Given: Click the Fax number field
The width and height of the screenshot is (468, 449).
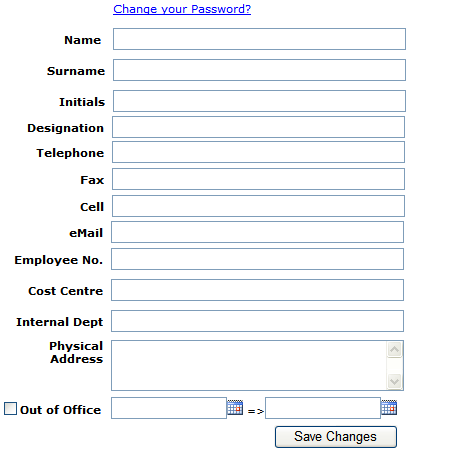Looking at the screenshot, I should (x=258, y=179).
